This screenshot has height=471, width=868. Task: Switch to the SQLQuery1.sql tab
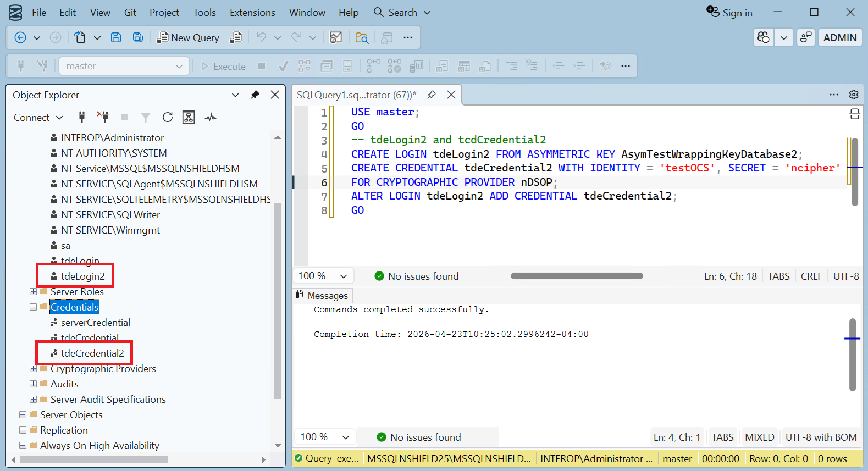pos(356,95)
